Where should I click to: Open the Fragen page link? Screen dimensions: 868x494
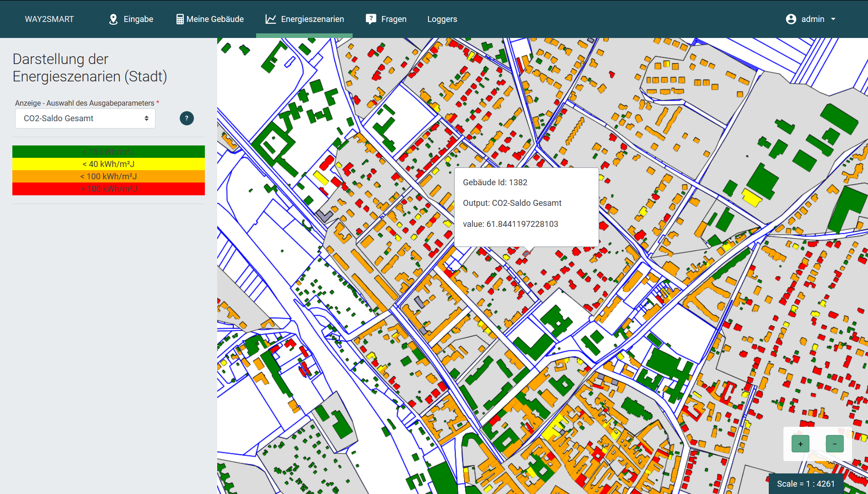(393, 19)
